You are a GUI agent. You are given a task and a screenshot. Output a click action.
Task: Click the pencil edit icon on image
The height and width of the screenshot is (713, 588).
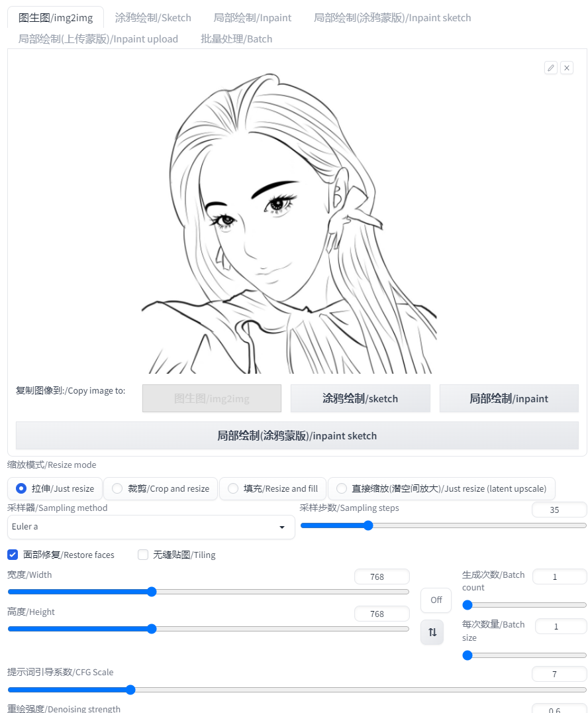(551, 68)
